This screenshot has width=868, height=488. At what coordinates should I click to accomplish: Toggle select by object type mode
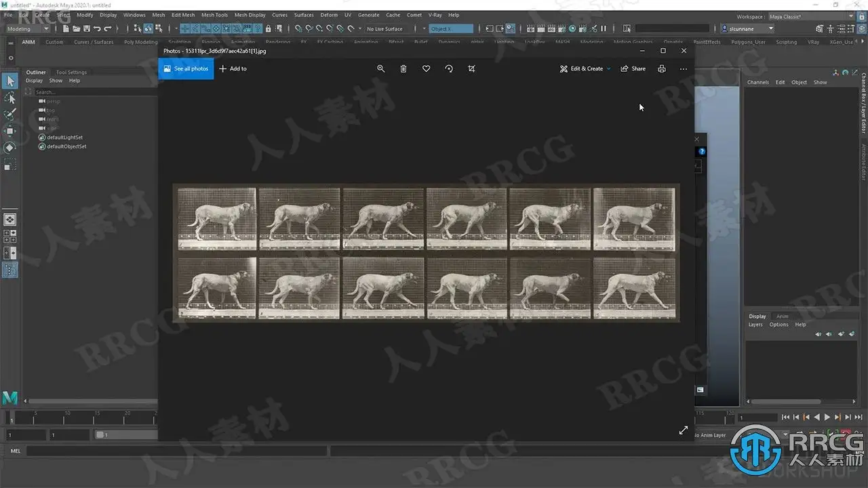[x=149, y=28]
